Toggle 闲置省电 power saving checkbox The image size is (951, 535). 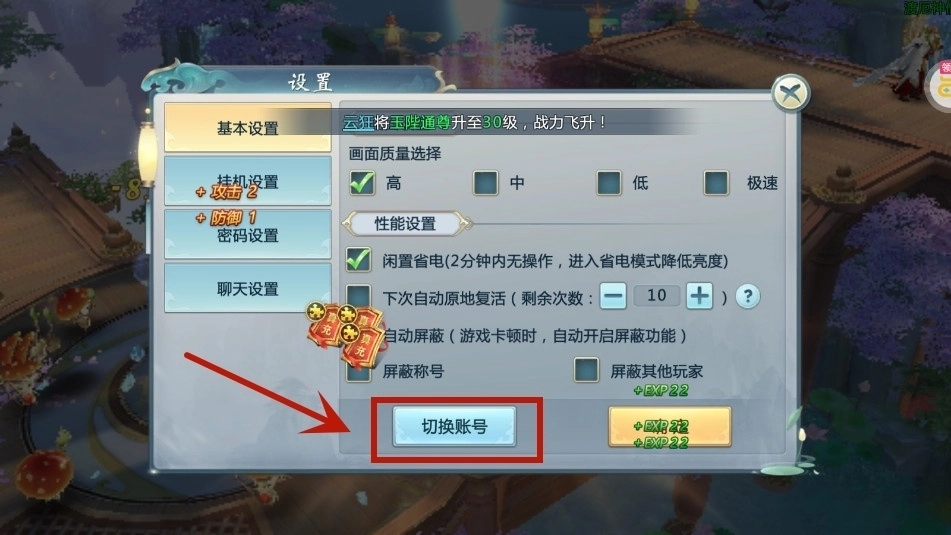(x=358, y=260)
